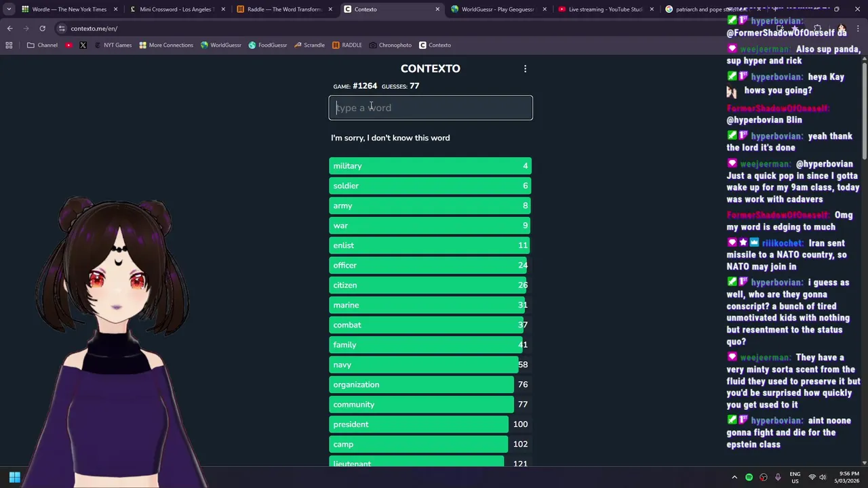
Task: Reload the Contexto page
Action: pyautogui.click(x=42, y=28)
